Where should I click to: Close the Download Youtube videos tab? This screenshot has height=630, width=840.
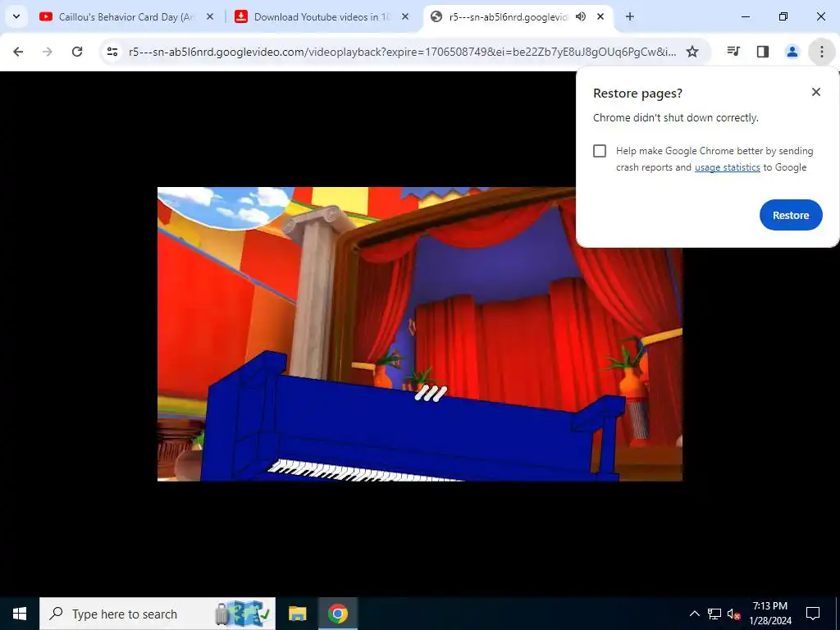(x=405, y=16)
